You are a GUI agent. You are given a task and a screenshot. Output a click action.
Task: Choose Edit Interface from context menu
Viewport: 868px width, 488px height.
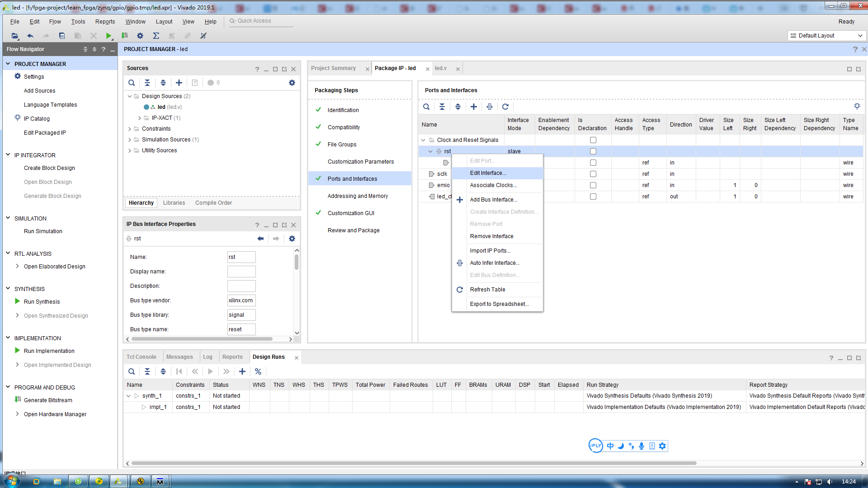click(x=488, y=173)
